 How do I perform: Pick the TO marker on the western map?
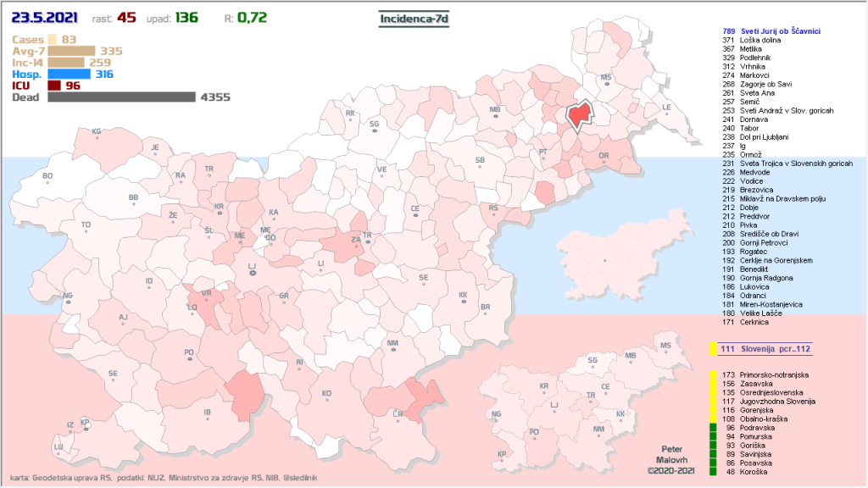pyautogui.click(x=86, y=230)
